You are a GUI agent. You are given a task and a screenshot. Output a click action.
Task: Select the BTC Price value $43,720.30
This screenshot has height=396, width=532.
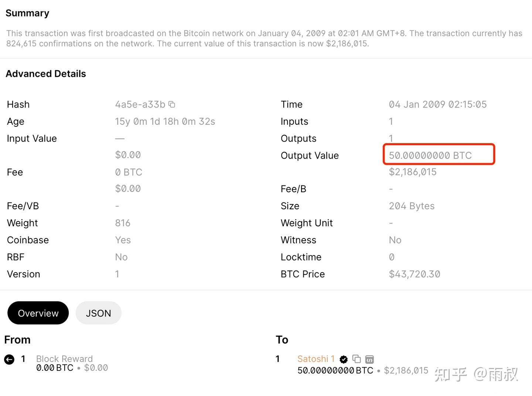pos(415,274)
